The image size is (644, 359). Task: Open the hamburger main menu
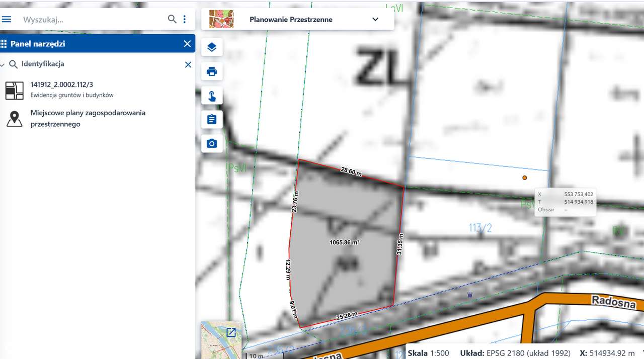[7, 19]
